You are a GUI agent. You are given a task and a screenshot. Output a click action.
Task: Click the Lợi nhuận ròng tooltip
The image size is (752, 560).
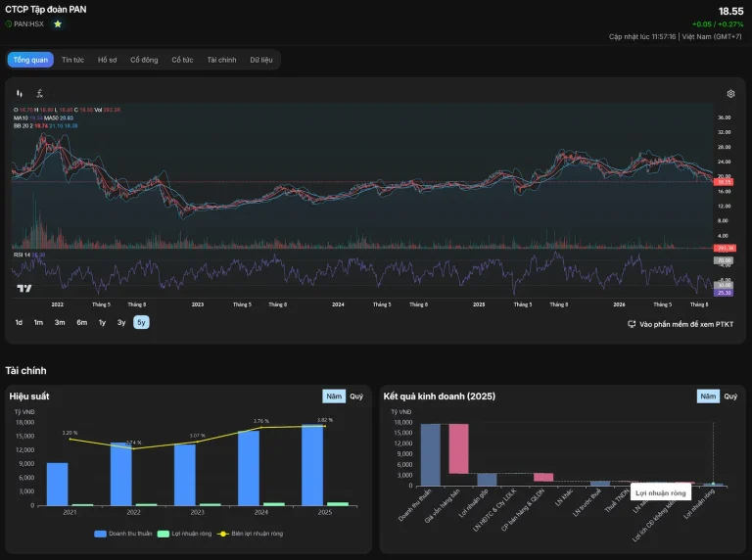pos(660,492)
